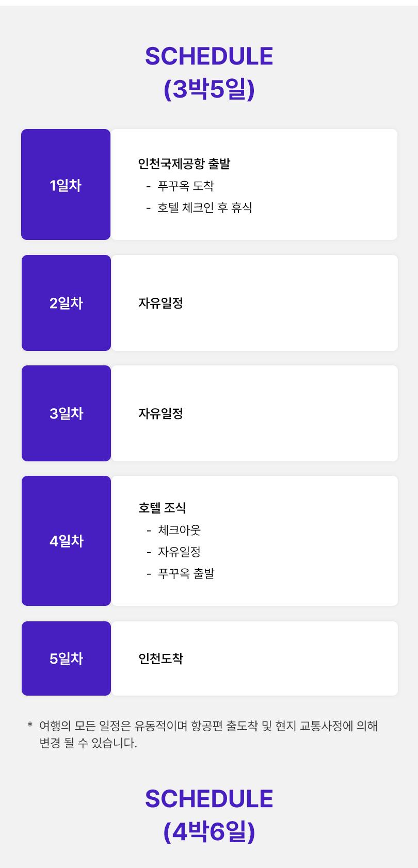Click the 호텔 조식 text

coord(162,508)
